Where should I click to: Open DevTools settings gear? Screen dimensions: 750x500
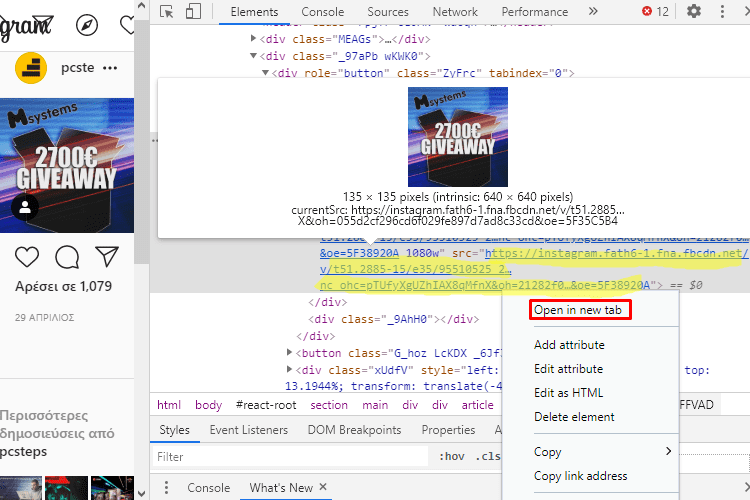pos(694,11)
